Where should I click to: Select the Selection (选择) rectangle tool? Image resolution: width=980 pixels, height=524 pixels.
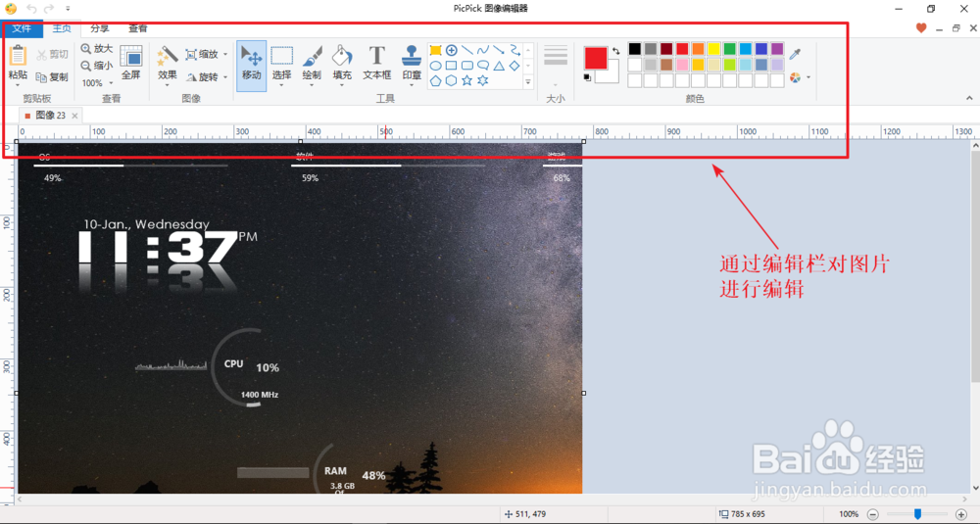point(281,65)
